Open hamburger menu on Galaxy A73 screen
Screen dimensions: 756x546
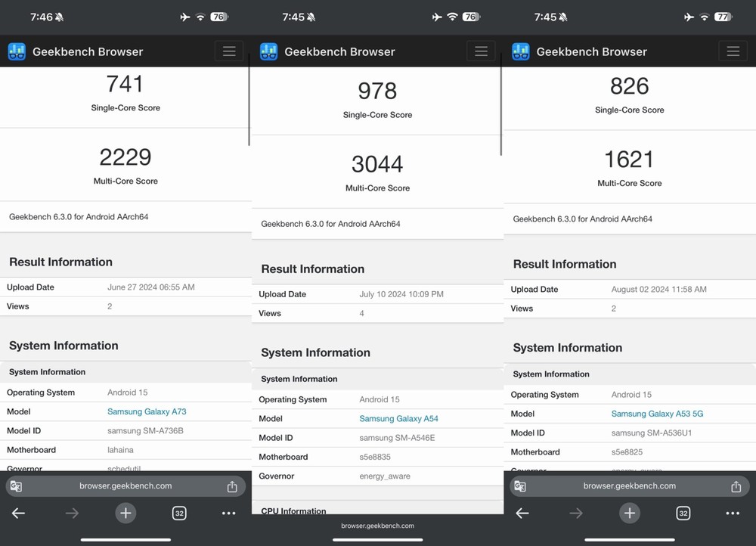[x=229, y=51]
